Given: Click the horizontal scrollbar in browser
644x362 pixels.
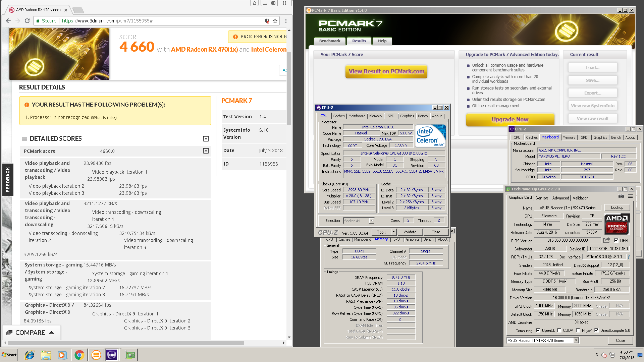Looking at the screenshot, I should [x=126, y=343].
